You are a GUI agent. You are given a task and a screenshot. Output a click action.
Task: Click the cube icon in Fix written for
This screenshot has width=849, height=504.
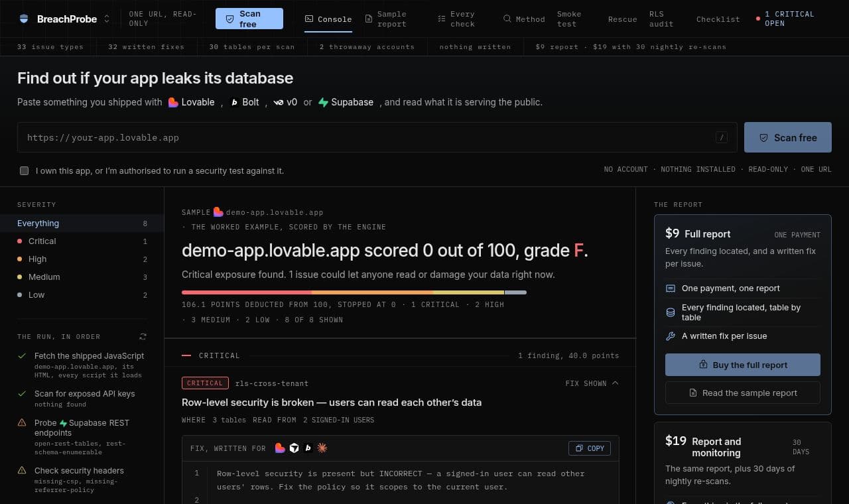294,448
